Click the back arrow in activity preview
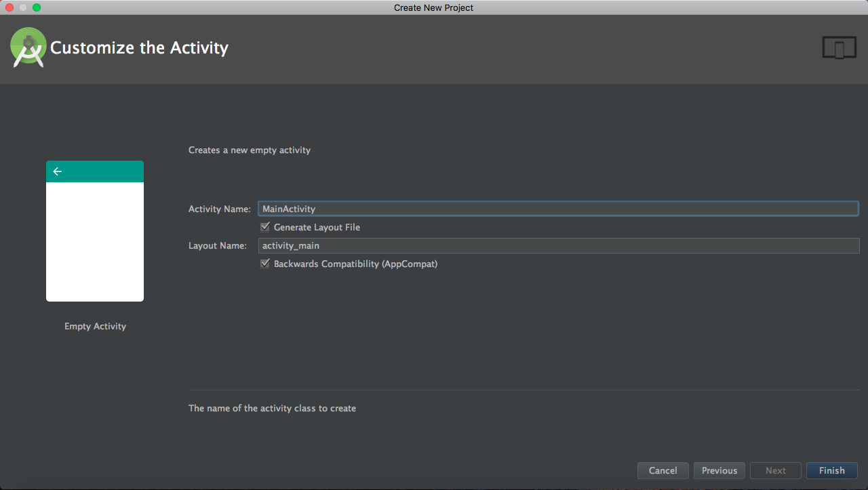 (58, 171)
